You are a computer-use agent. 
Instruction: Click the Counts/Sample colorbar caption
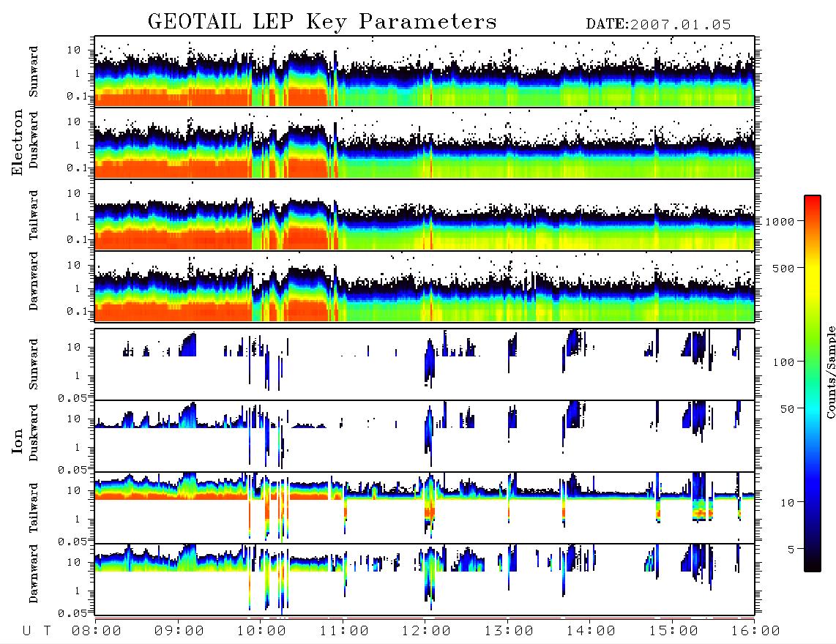coord(830,372)
